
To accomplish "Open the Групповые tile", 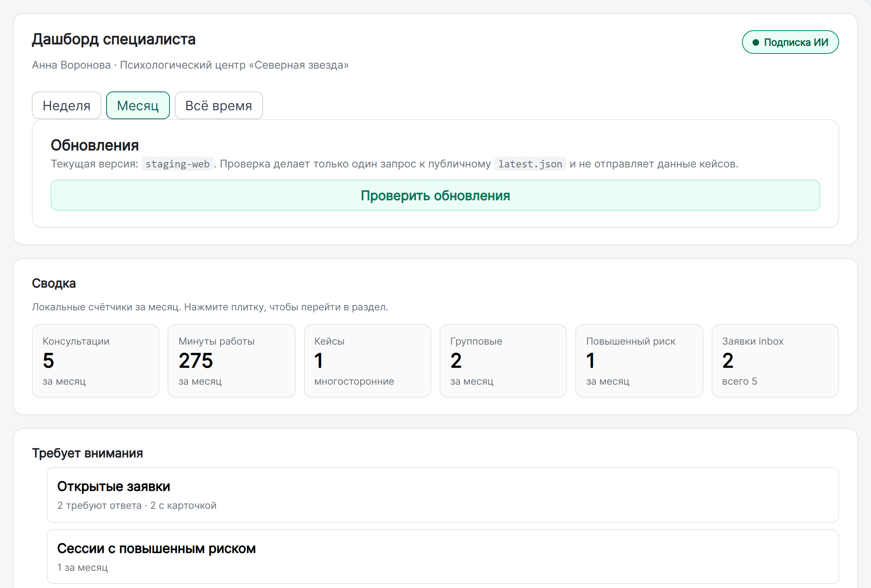I will (x=503, y=361).
